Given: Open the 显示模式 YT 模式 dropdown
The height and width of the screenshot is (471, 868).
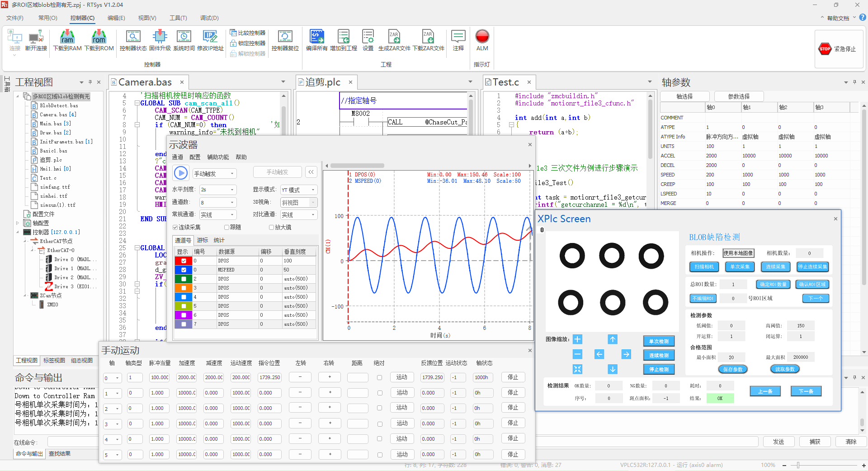Looking at the screenshot, I should click(299, 190).
